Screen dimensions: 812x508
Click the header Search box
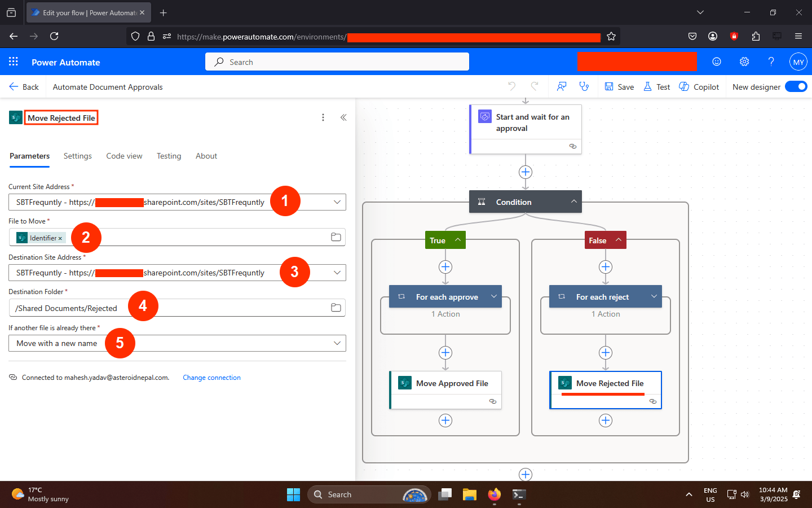337,62
